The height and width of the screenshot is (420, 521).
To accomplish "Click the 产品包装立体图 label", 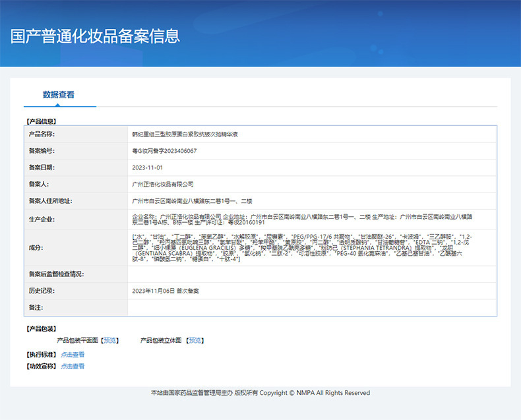I will 161,340.
